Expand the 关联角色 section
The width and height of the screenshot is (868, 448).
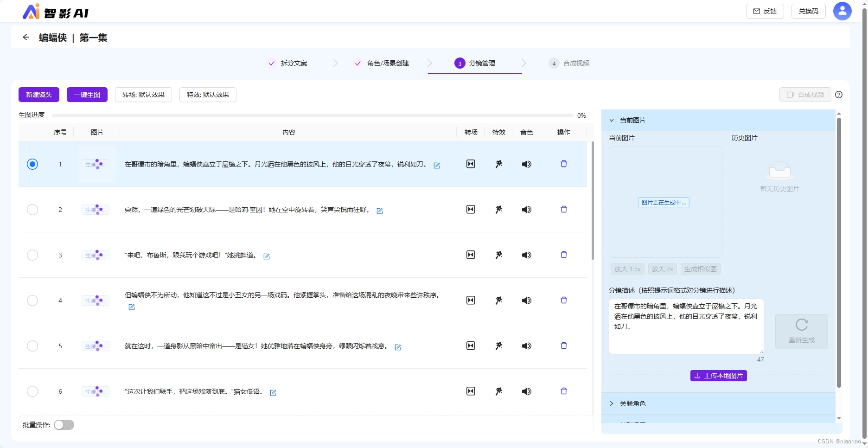click(x=718, y=403)
